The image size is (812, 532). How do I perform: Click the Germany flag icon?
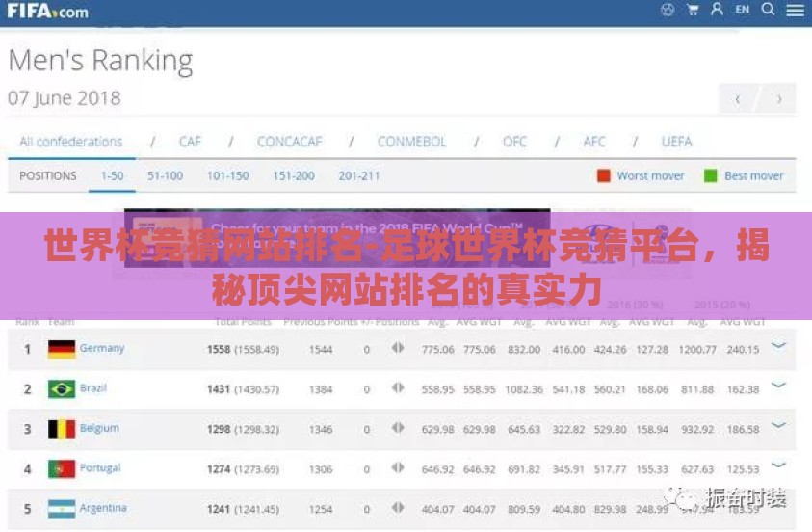point(62,349)
